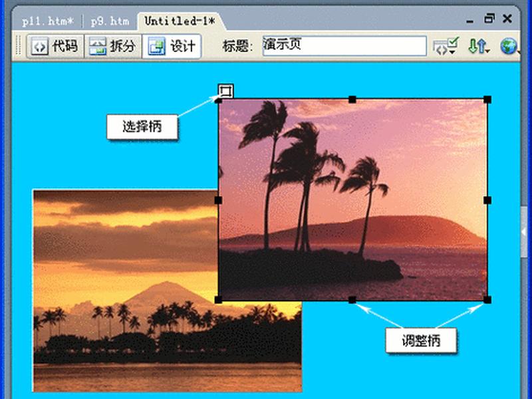
Task: Click the layer selection handle icon
Action: point(225,91)
